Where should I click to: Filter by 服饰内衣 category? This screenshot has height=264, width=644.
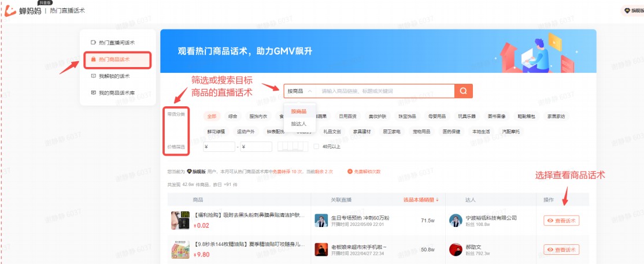click(x=258, y=116)
